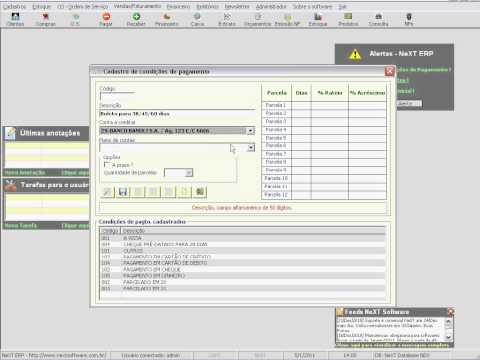Open the NFe toolbar icon

tap(409, 19)
